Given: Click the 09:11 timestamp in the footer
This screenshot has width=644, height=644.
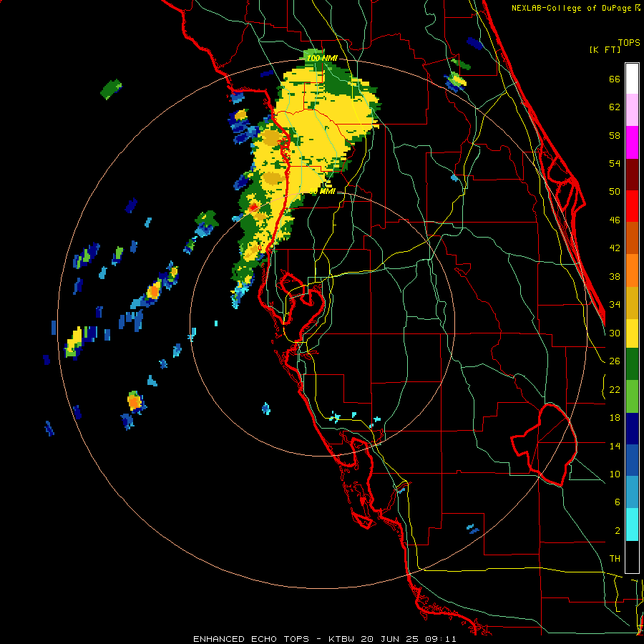Looking at the screenshot, I should [x=441, y=639].
